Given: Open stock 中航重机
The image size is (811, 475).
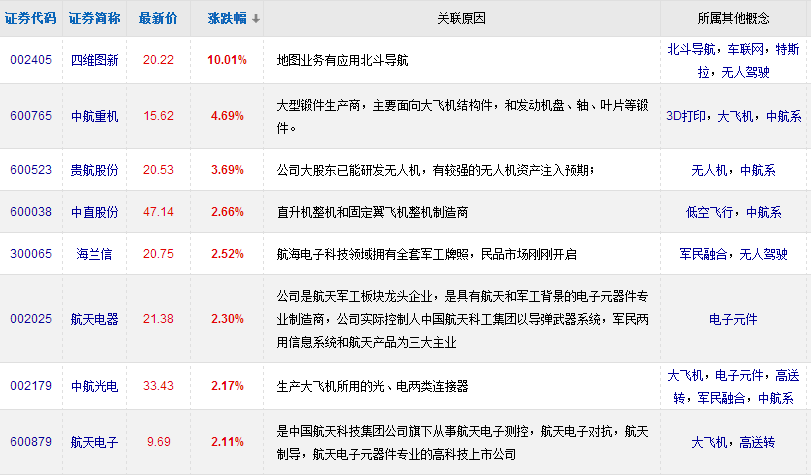Looking at the screenshot, I should coord(95,116).
